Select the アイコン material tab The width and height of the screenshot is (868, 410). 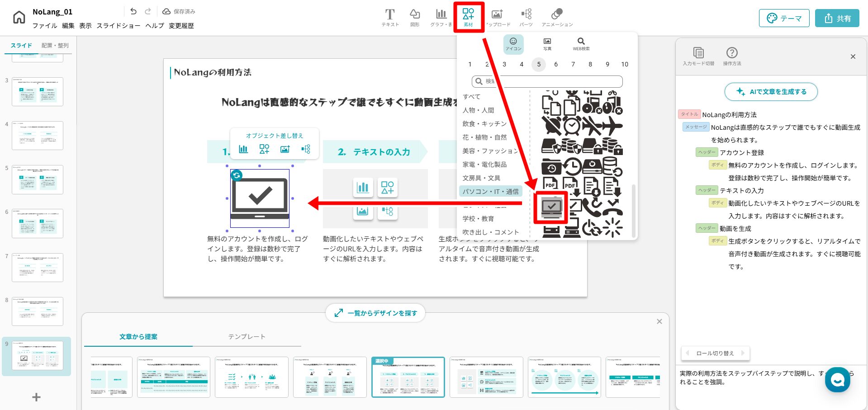pos(513,44)
